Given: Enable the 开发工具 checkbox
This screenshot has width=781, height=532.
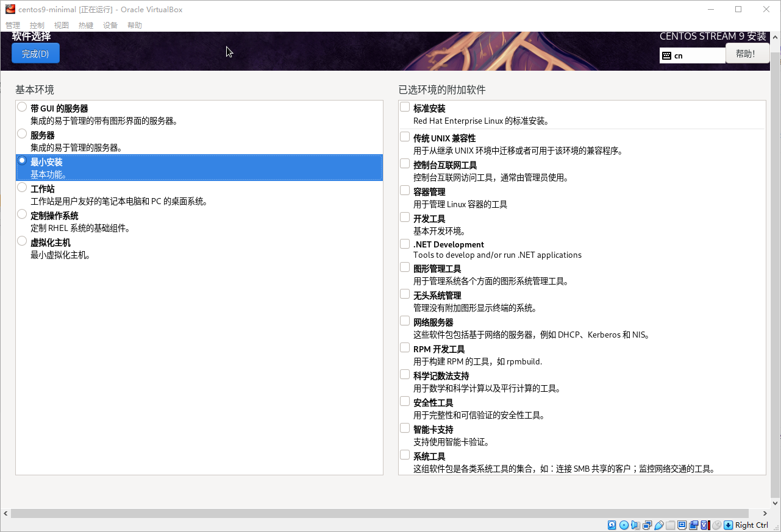Looking at the screenshot, I should pyautogui.click(x=405, y=218).
